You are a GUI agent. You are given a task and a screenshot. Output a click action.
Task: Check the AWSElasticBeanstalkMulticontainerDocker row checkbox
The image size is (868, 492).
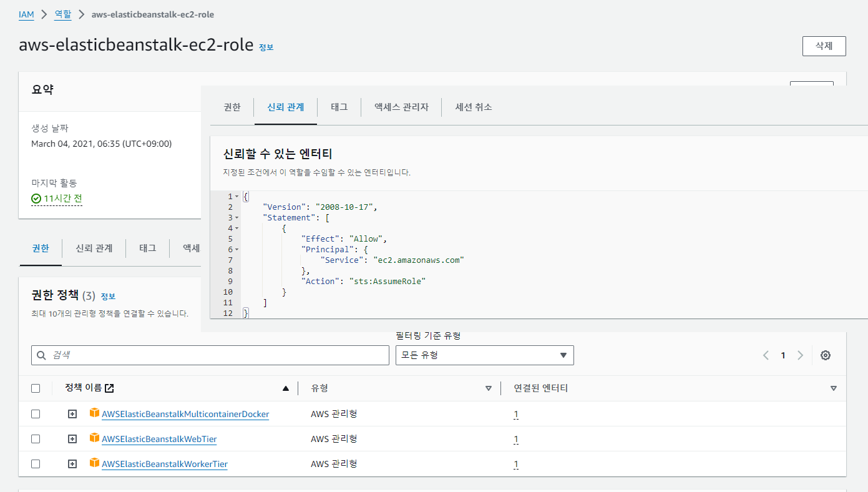coord(36,414)
